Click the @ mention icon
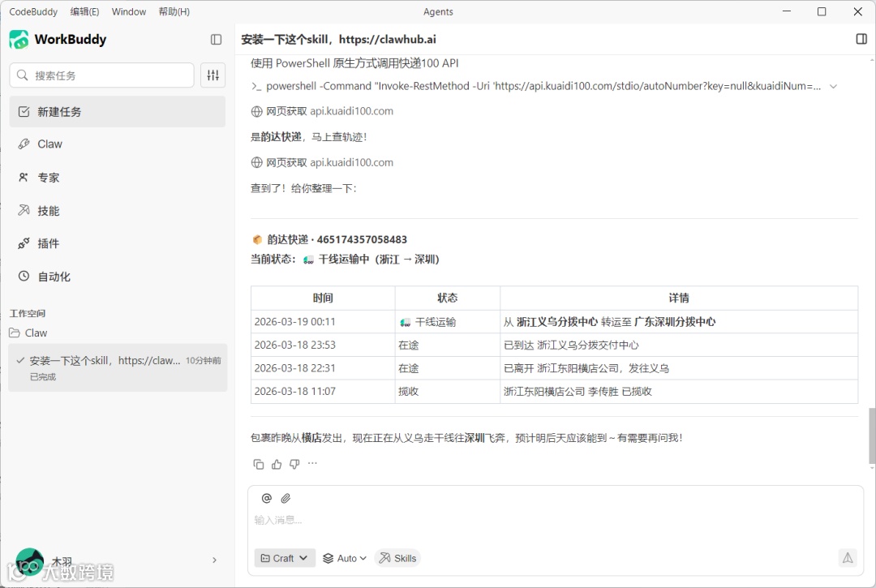 pos(267,497)
